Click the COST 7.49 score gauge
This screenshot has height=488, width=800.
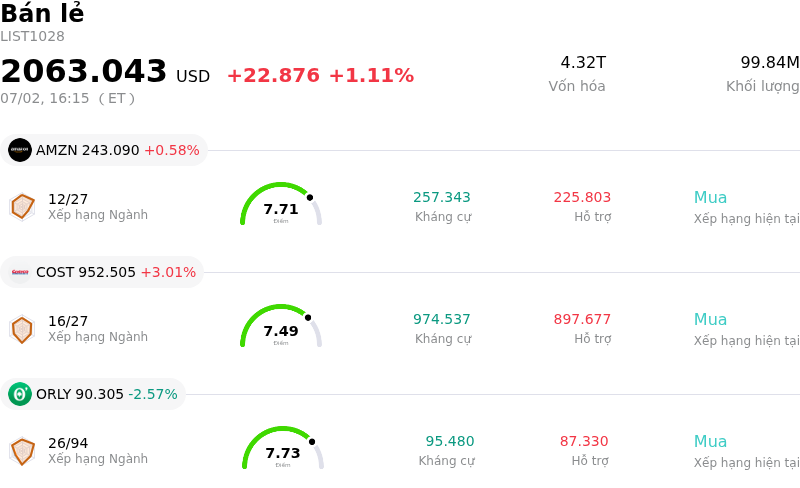coord(281,326)
